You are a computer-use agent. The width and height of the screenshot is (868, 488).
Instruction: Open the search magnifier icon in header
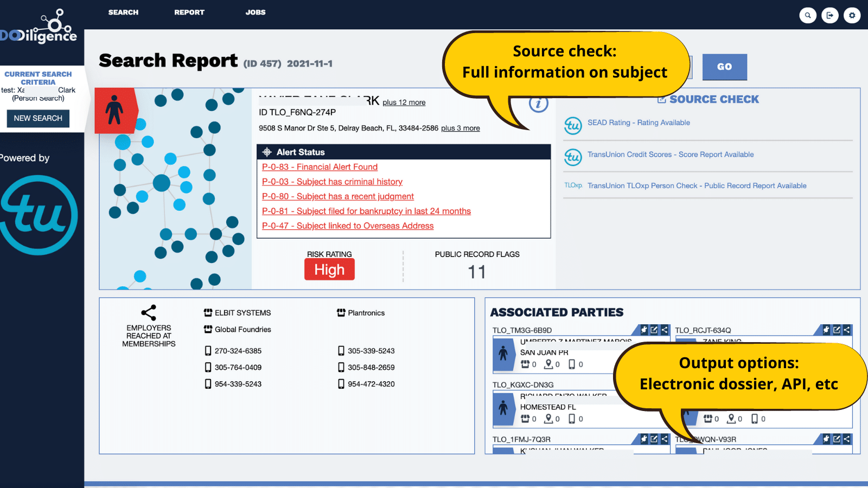pos(808,15)
